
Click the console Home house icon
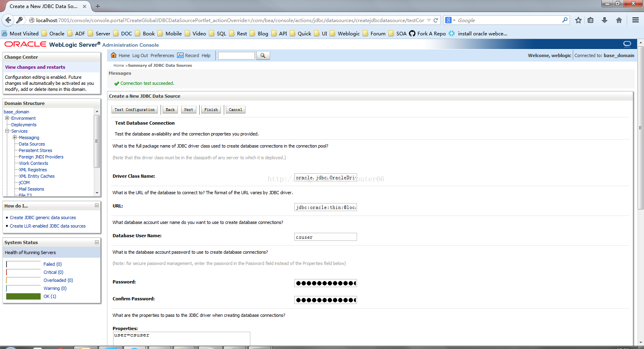point(114,55)
